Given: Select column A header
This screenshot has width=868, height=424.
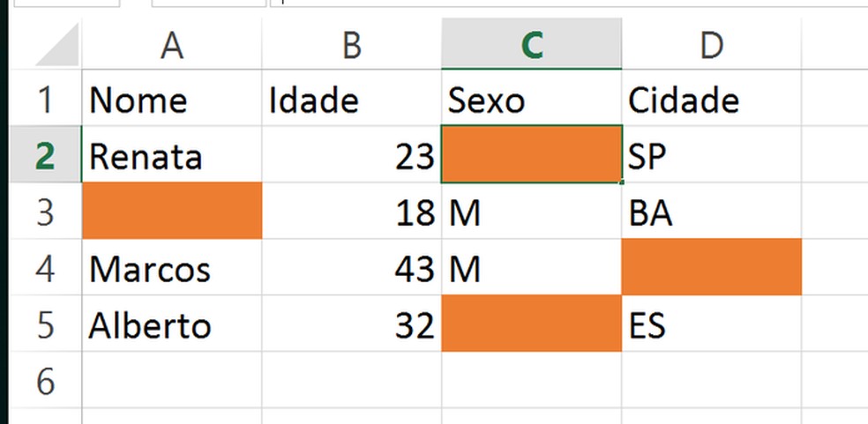Looking at the screenshot, I should (x=172, y=46).
